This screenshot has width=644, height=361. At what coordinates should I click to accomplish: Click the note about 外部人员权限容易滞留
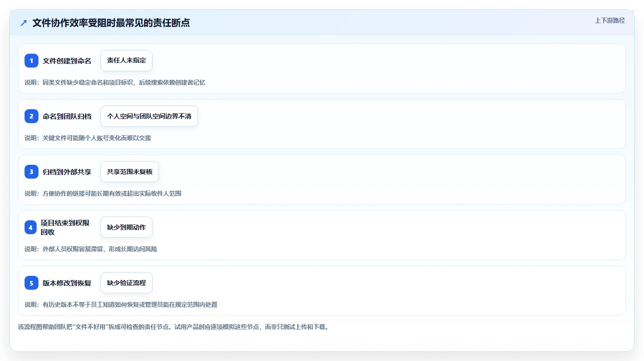click(x=91, y=249)
